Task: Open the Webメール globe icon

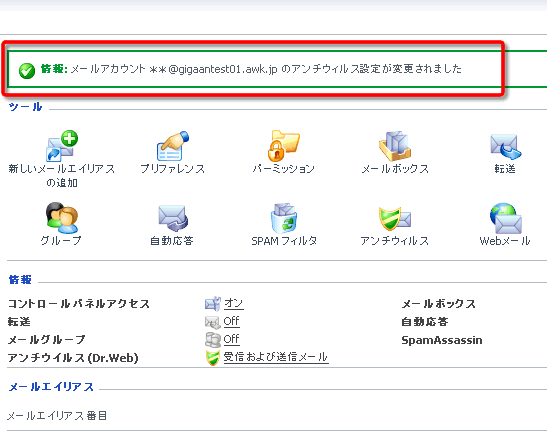Action: click(505, 218)
